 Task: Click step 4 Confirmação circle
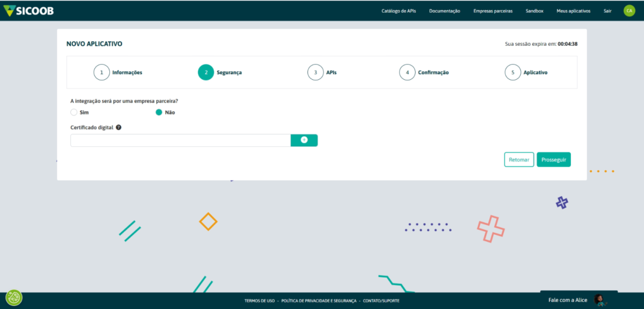407,72
